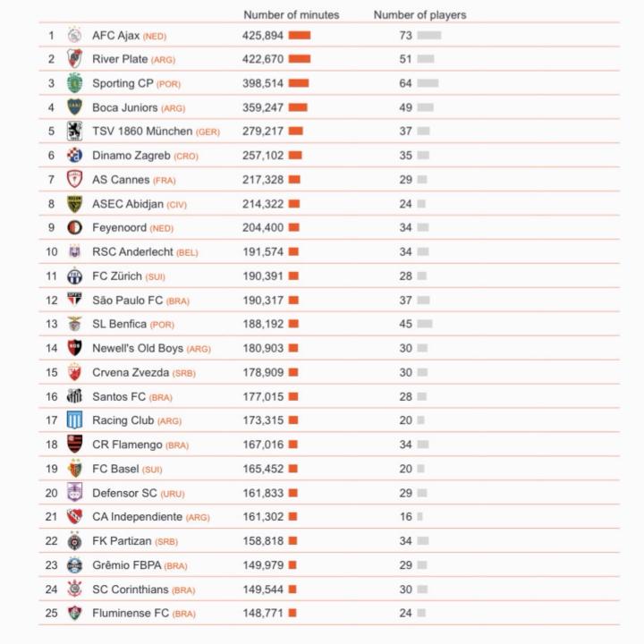Click the Racing Club crest icon

(74, 420)
